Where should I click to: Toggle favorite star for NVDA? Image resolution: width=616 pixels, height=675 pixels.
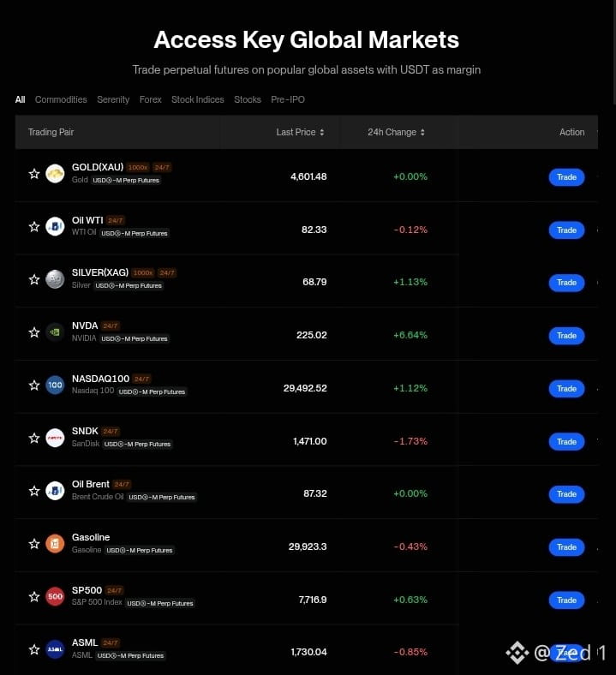tap(34, 332)
